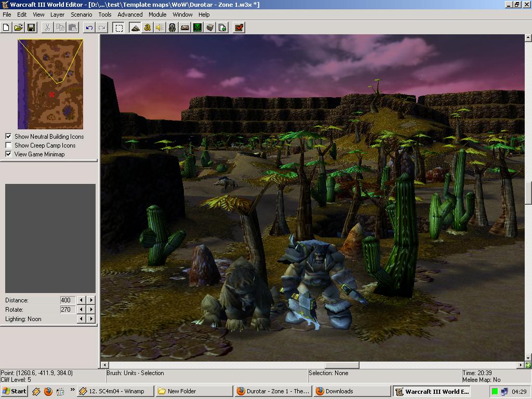Enable Show Creep Camp Icons checkbox
This screenshot has height=399, width=532.
(8, 145)
